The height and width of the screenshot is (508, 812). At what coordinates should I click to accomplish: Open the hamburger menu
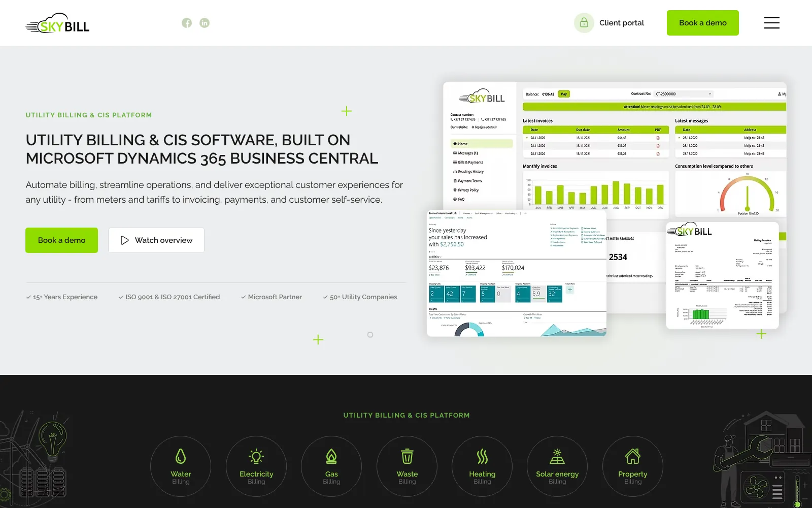point(772,23)
